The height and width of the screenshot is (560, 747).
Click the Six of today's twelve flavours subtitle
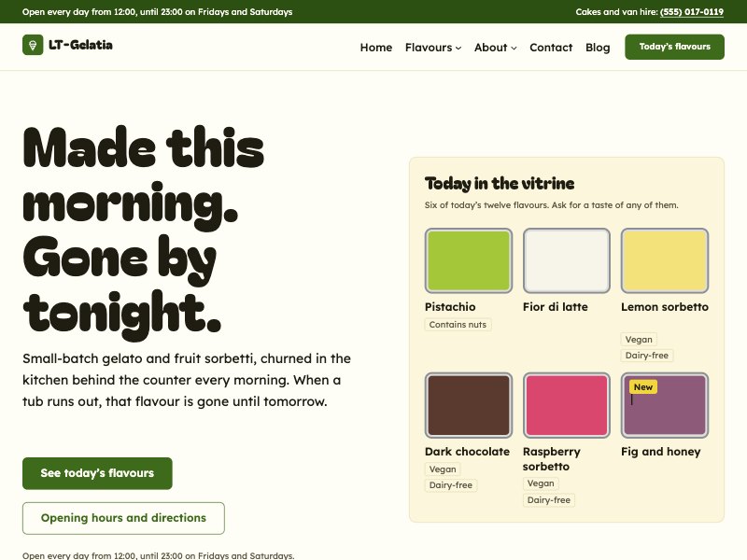551,205
